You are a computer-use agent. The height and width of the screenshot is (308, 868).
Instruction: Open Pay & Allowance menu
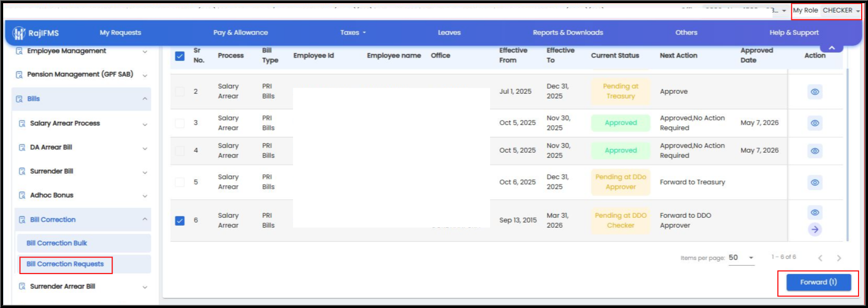coord(240,32)
